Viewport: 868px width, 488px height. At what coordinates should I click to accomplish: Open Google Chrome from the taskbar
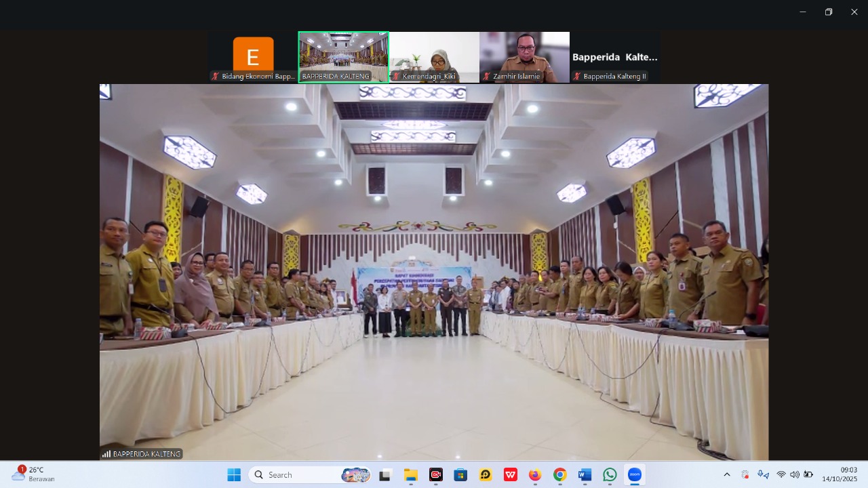(559, 475)
